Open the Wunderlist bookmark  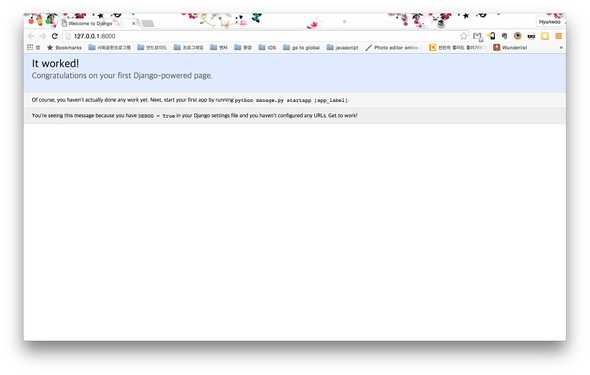[510, 47]
